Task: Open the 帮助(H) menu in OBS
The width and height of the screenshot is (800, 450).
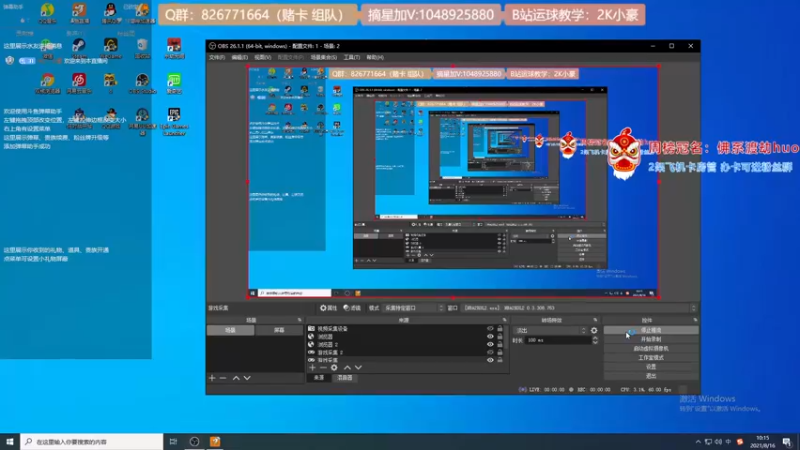Action: 375,58
